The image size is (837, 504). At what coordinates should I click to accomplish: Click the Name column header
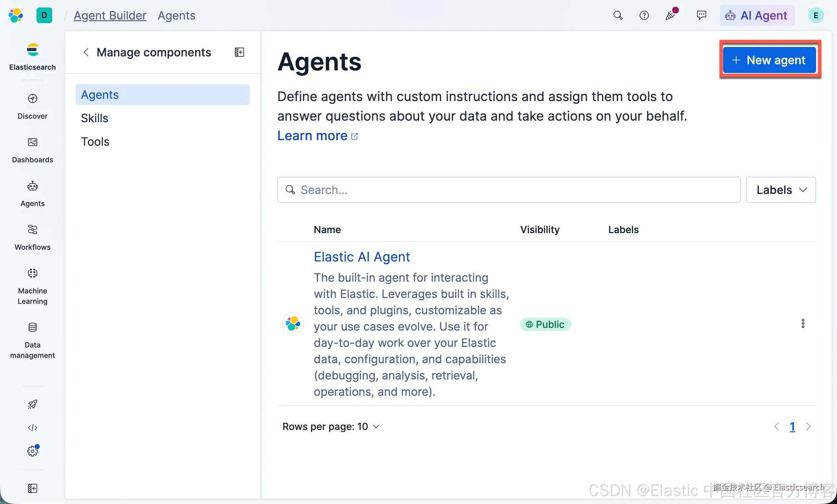point(327,230)
